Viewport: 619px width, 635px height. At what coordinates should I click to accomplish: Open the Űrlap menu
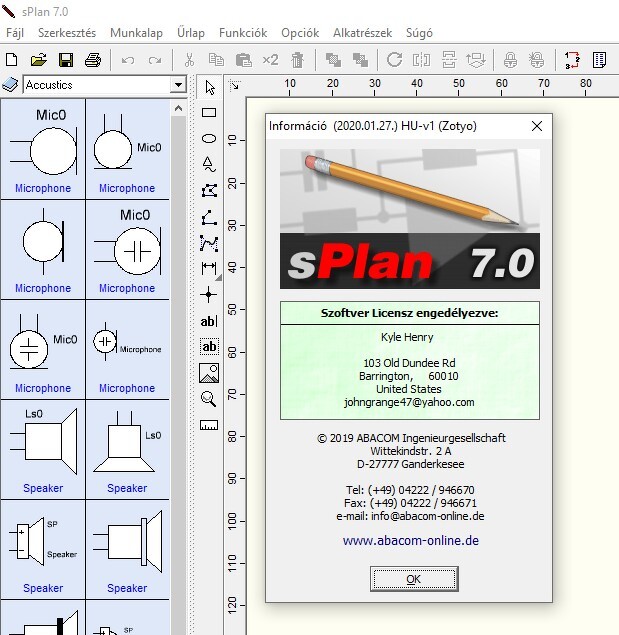pos(191,32)
